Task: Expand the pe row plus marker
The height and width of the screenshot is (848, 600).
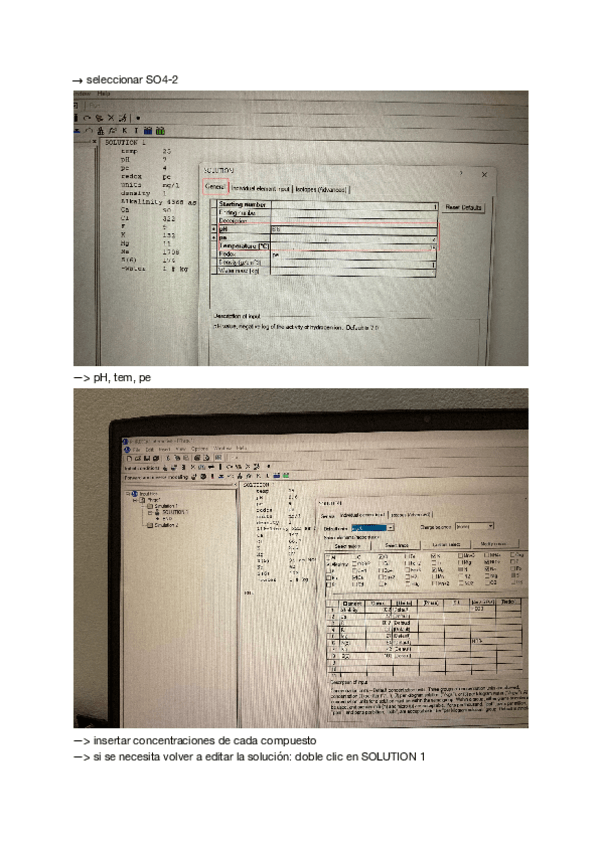Action: pos(214,237)
